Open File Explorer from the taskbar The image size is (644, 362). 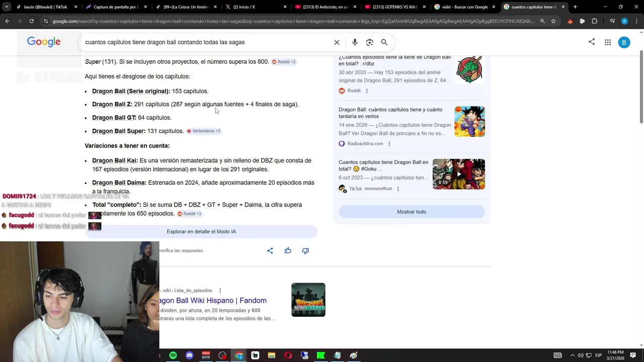click(272, 355)
